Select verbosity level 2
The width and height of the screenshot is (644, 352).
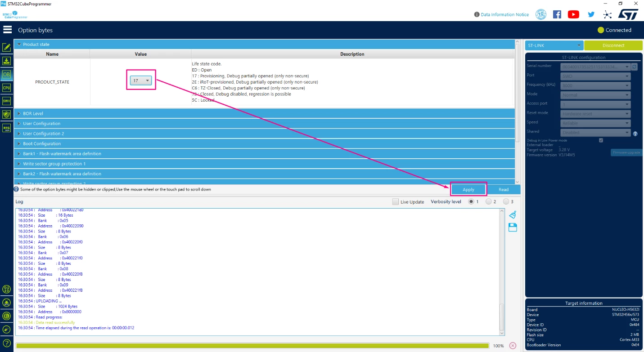pos(488,201)
